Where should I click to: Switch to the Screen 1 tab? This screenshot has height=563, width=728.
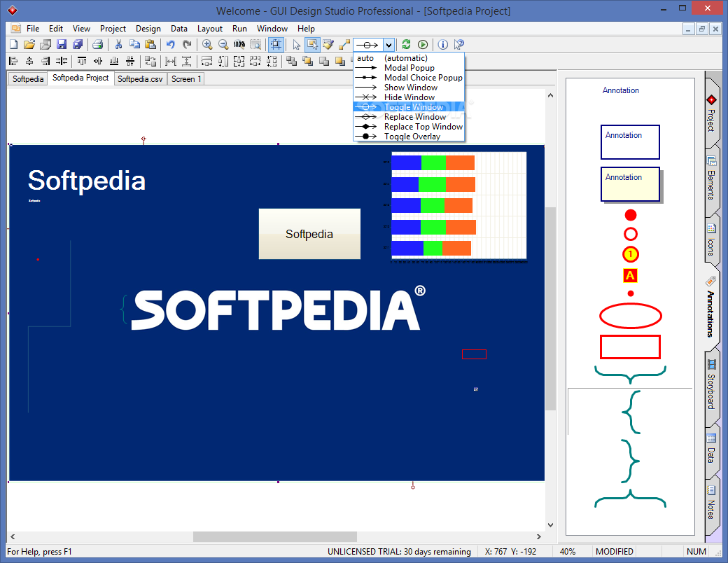point(185,79)
